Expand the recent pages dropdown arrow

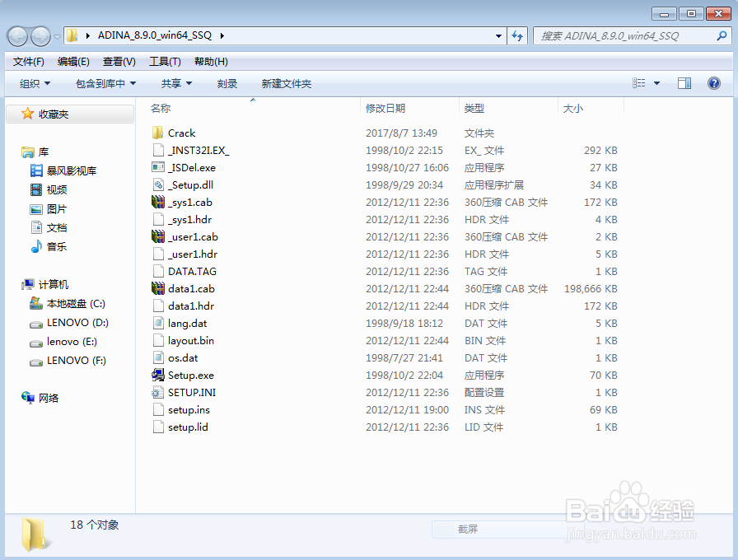pos(57,36)
